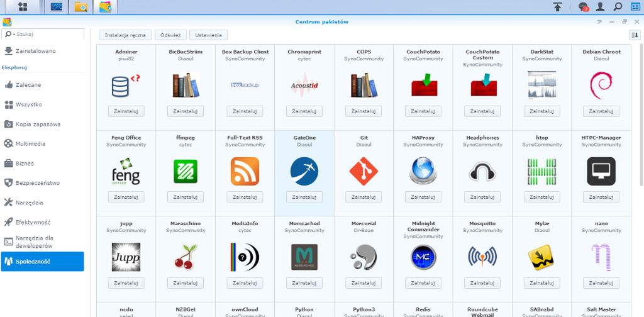Select the Feng Office logo
The width and height of the screenshot is (644, 317).
[x=126, y=171]
